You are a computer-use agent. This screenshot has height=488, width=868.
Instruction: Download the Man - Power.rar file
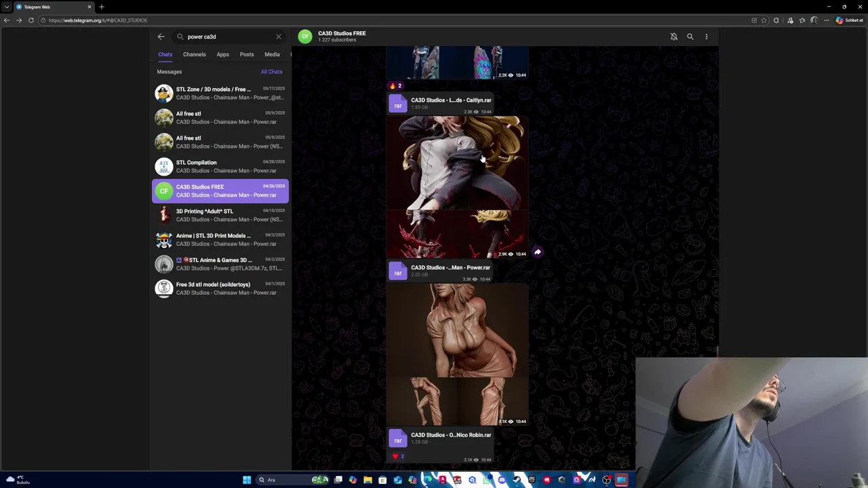pyautogui.click(x=397, y=272)
